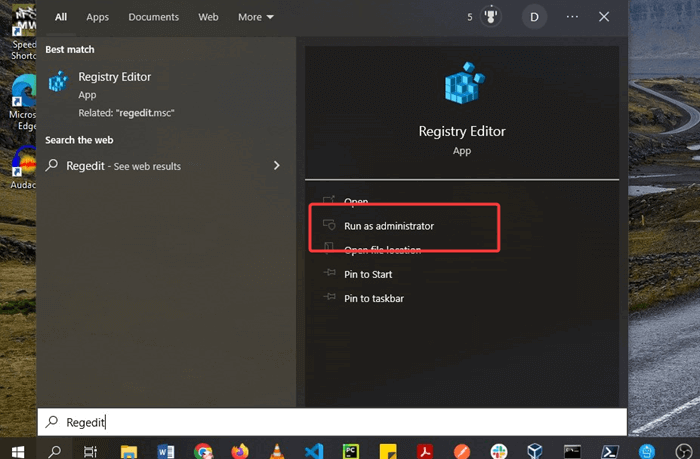Switch to the Documents search tab
Screen dimensions: 700x459
pyautogui.click(x=154, y=17)
